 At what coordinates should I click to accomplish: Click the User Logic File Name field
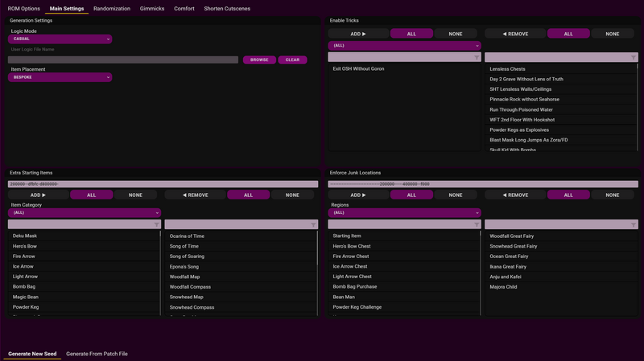(x=123, y=59)
